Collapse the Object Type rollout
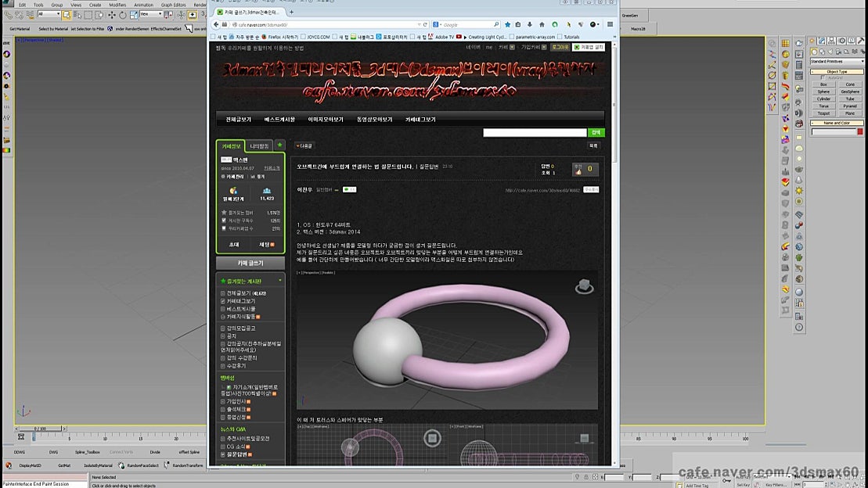This screenshot has height=488, width=868. coord(837,71)
